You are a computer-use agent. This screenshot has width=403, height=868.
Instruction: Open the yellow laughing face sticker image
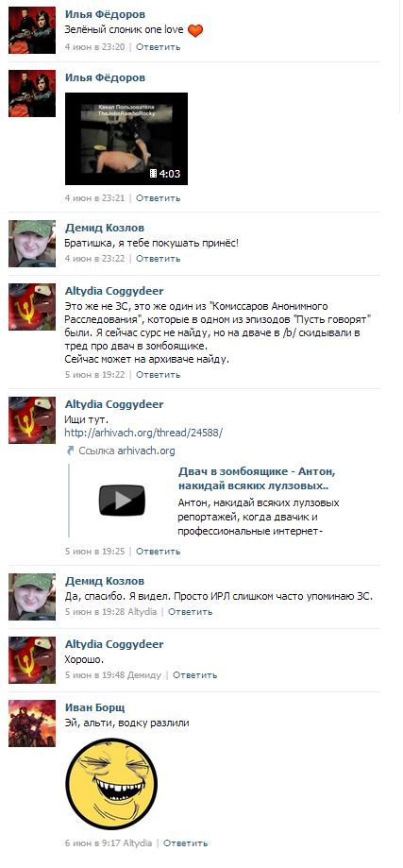[111, 784]
